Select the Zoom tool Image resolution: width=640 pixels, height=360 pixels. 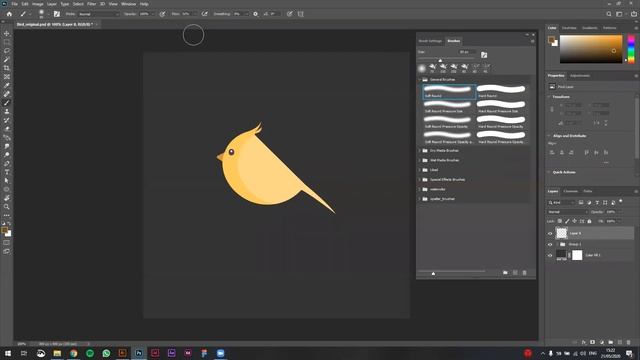click(7, 207)
